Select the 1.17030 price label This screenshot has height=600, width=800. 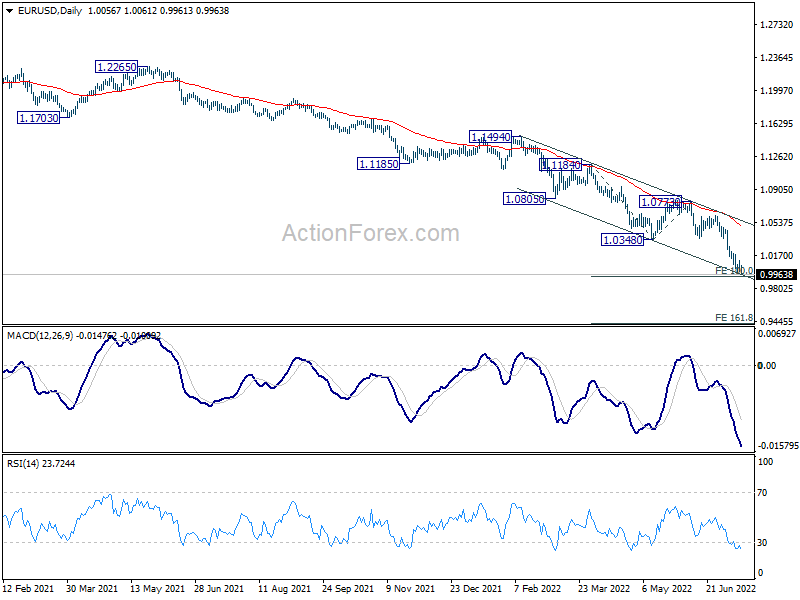click(38, 118)
